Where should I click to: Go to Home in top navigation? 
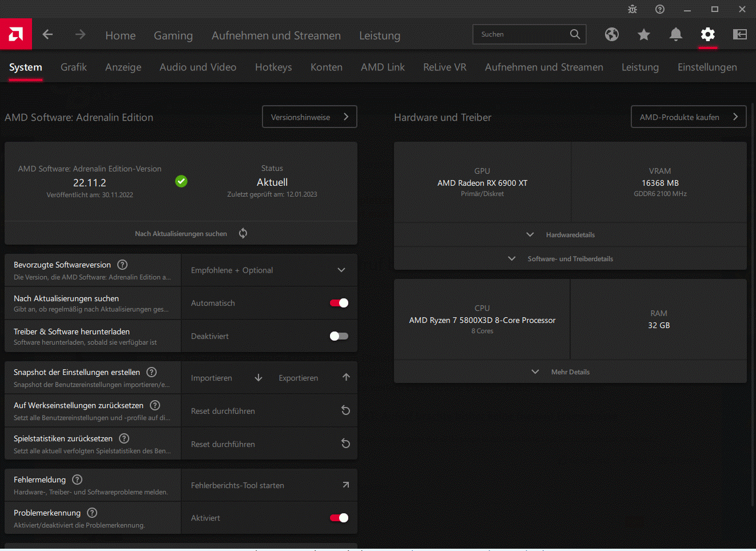click(121, 35)
